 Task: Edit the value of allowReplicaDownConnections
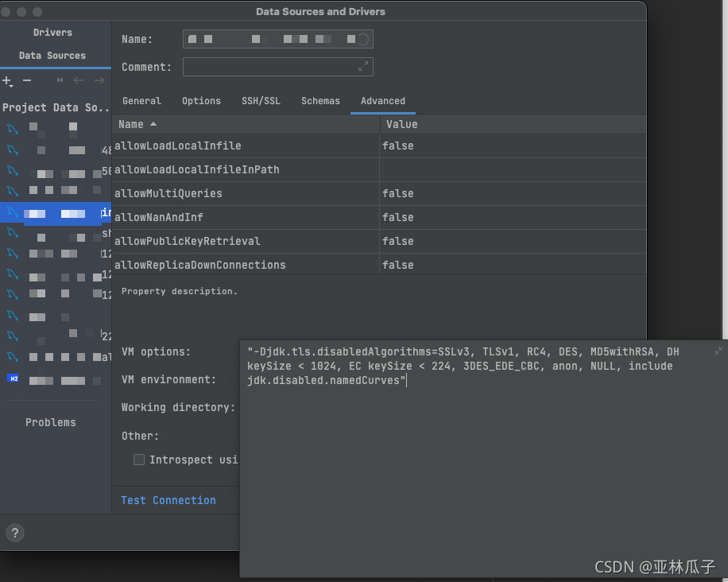point(513,265)
